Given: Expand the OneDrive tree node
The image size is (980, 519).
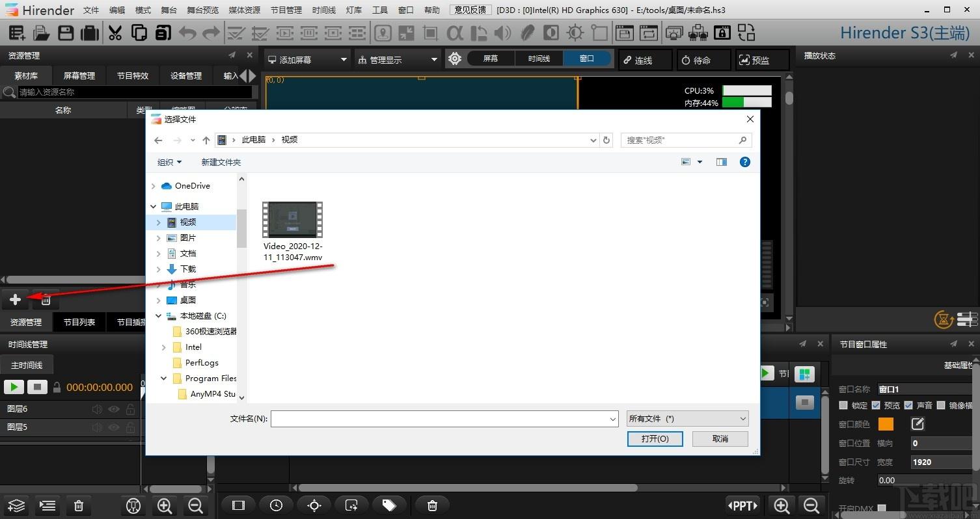Looking at the screenshot, I should coord(154,186).
